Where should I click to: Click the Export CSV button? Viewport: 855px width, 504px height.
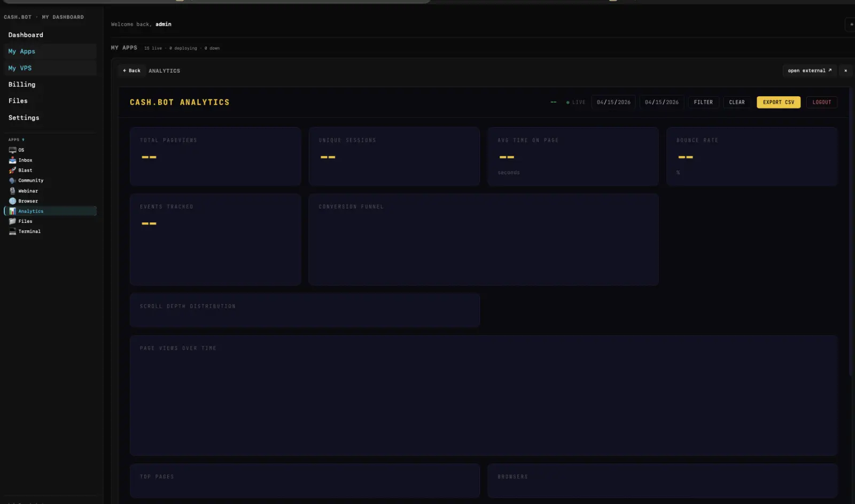[x=778, y=102]
